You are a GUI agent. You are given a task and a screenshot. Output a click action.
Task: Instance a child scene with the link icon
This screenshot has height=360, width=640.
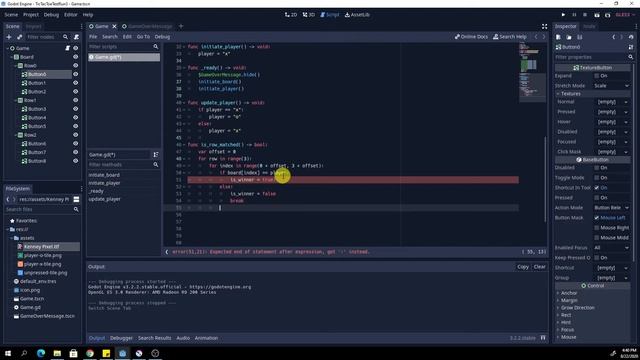coord(19,37)
